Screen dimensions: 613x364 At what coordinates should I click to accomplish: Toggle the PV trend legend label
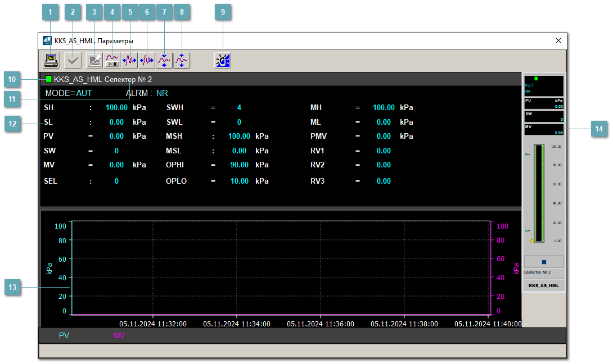pyautogui.click(x=64, y=335)
